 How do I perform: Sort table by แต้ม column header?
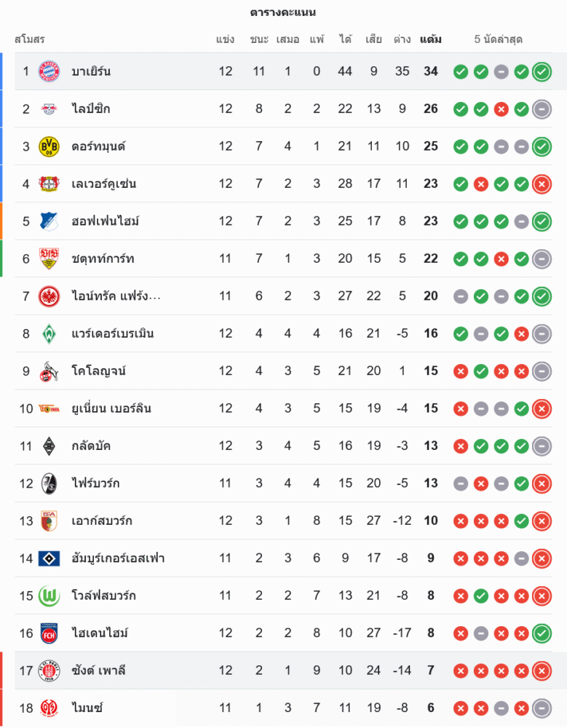click(x=431, y=39)
